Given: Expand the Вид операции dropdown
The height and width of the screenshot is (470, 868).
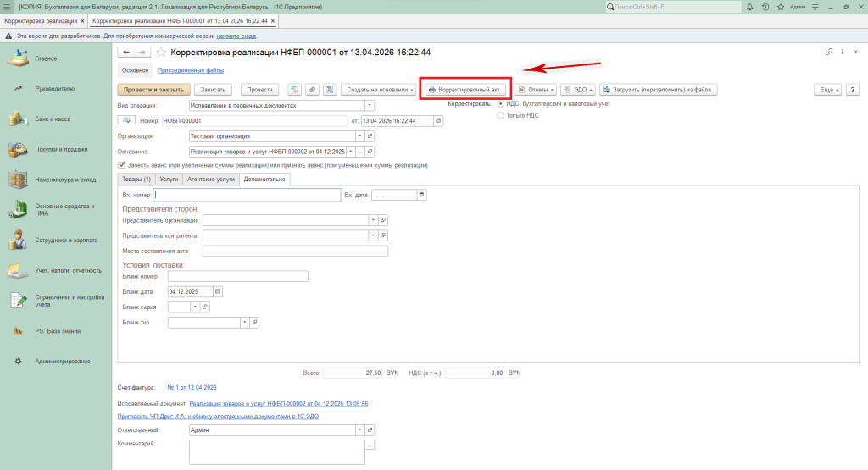Looking at the screenshot, I should 370,106.
